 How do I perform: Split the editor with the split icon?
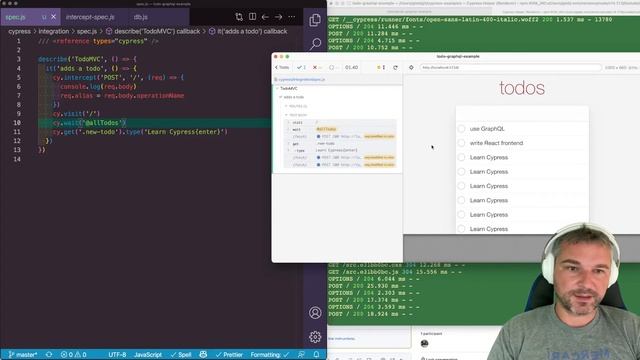(253, 17)
